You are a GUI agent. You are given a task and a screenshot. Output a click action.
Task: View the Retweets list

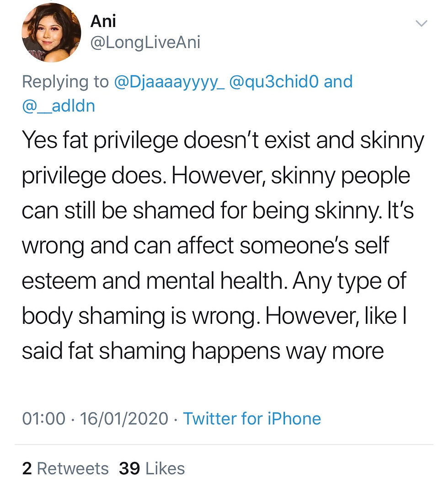pyautogui.click(x=65, y=468)
